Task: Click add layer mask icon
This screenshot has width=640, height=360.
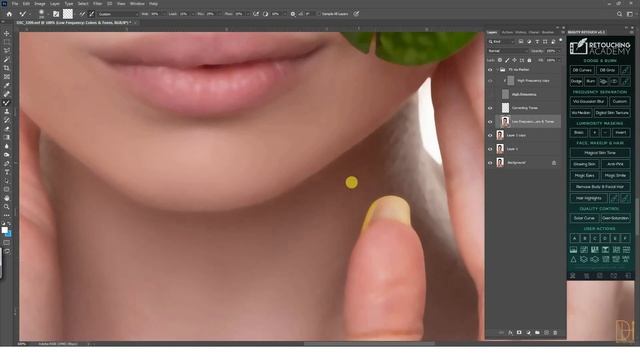Action: [x=519, y=333]
